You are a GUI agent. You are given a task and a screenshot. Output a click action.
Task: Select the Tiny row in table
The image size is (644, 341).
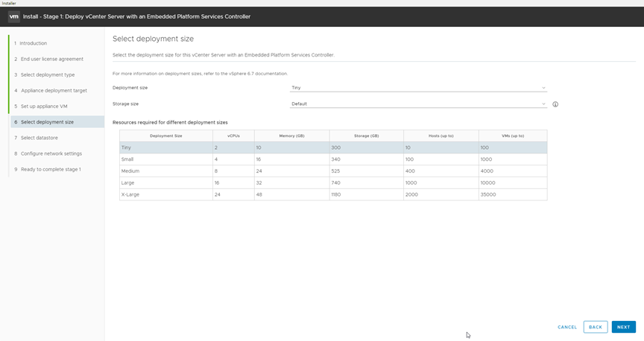[x=332, y=147]
